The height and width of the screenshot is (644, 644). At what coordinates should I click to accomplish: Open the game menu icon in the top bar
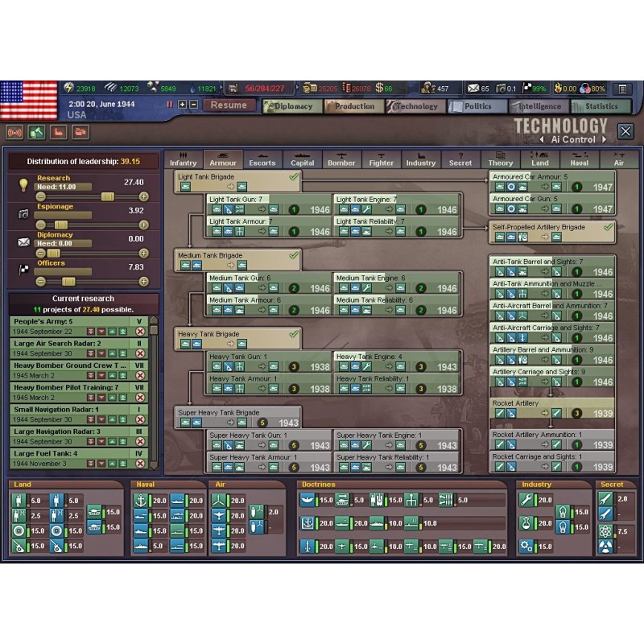point(622,89)
